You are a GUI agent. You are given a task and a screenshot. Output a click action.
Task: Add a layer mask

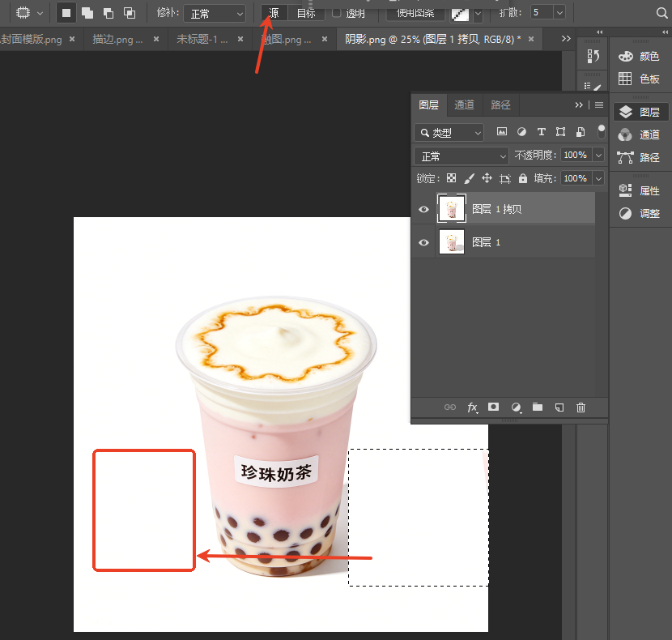tap(493, 407)
